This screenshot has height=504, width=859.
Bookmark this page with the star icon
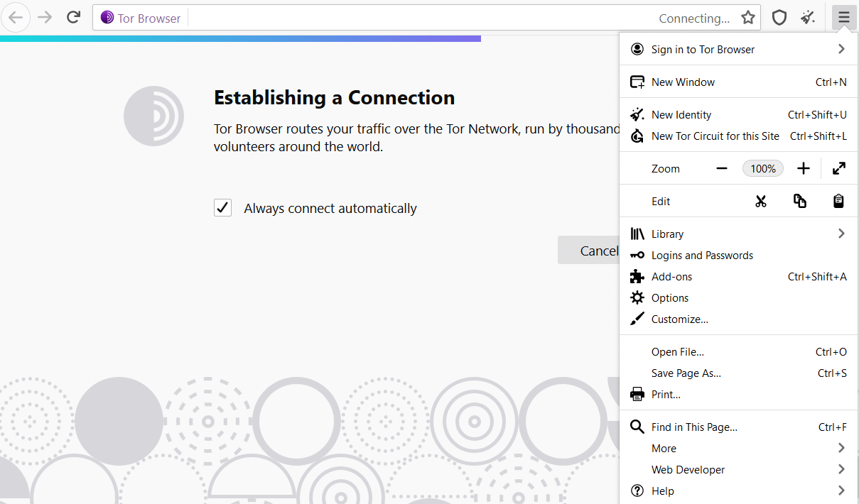748,18
